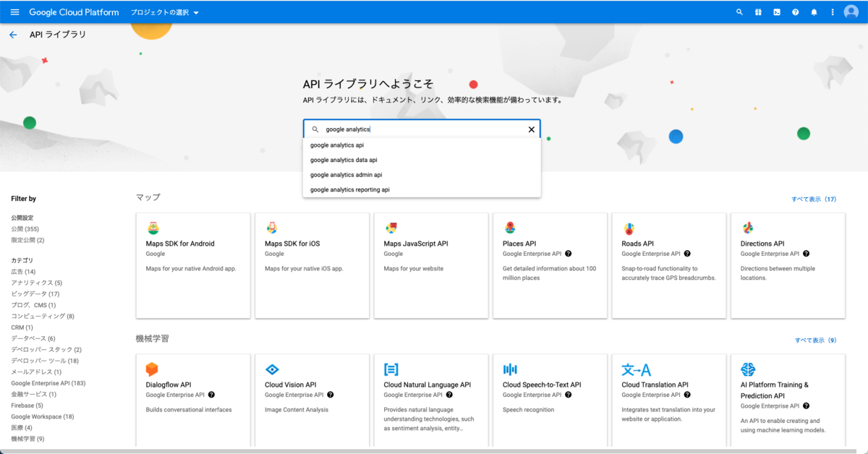This screenshot has height=454, width=868.
Task: Open the プロジェクトの選択 project dropdown
Action: point(165,12)
